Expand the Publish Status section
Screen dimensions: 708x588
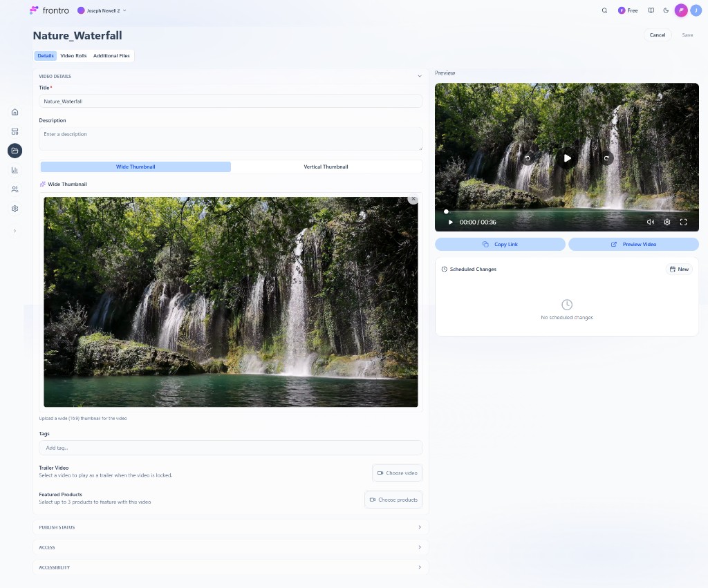click(230, 527)
